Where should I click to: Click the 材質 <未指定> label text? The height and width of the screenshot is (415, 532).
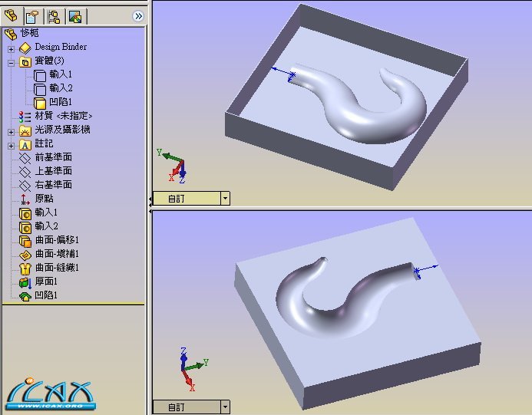tap(64, 116)
